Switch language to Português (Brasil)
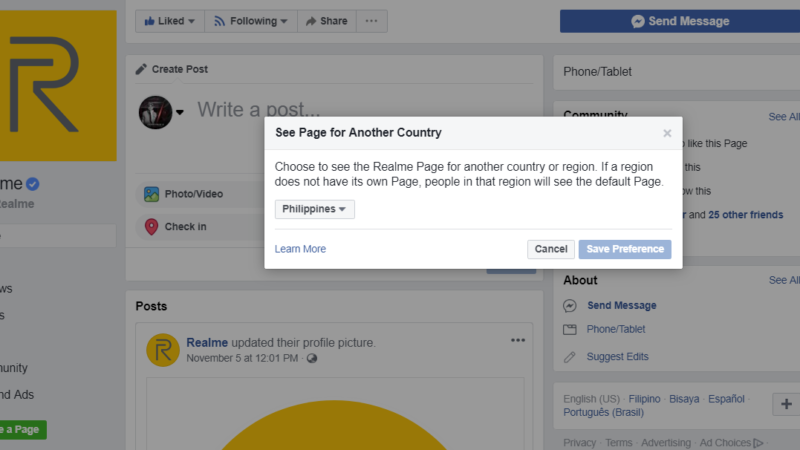Image resolution: width=800 pixels, height=450 pixels. (604, 412)
